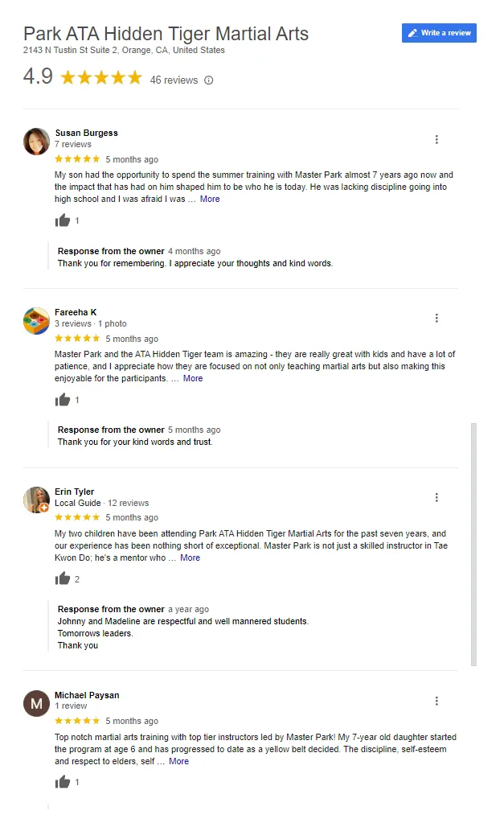Click the Write a review button

tap(439, 33)
